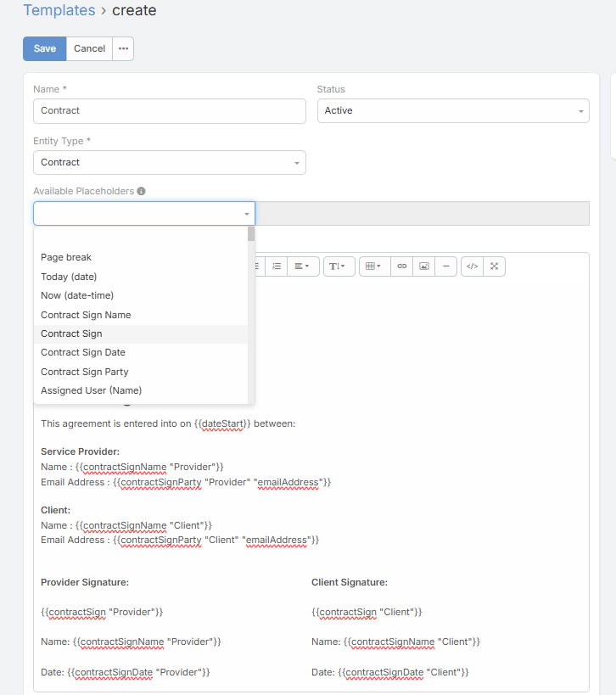This screenshot has height=695, width=616.
Task: Open the Status dropdown
Action: [x=453, y=110]
